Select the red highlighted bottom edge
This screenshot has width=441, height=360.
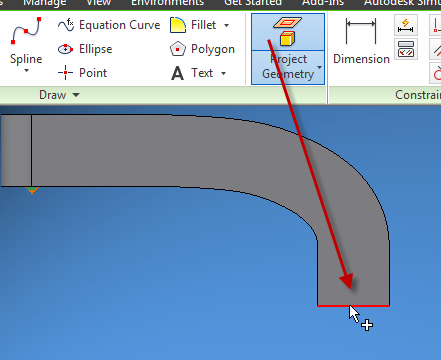point(353,305)
